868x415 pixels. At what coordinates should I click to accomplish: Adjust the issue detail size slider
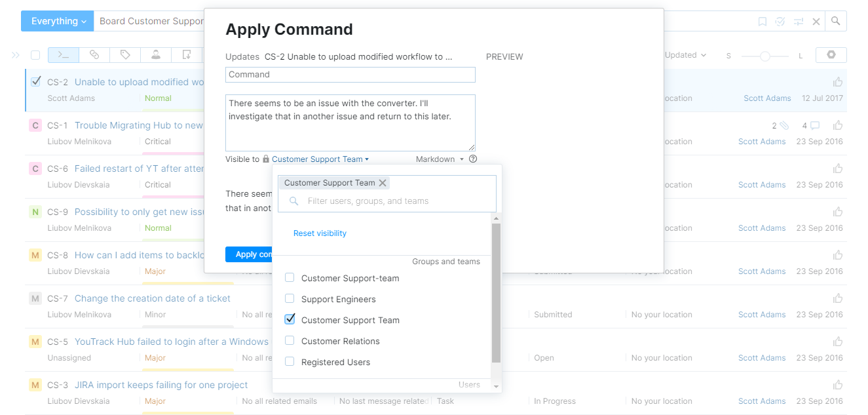pyautogui.click(x=764, y=56)
